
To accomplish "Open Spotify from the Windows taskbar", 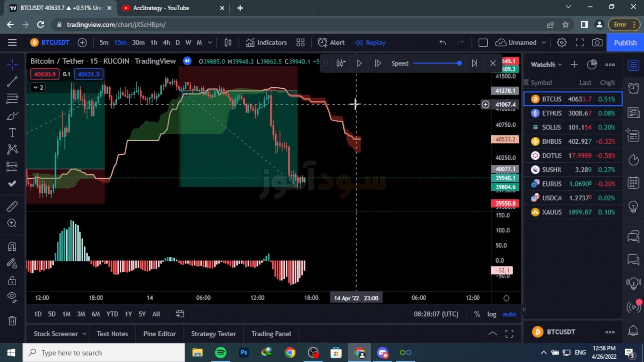I will (x=221, y=352).
